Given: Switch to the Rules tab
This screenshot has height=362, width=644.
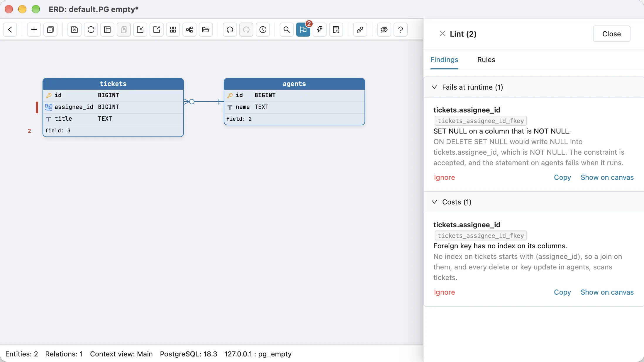Looking at the screenshot, I should click(486, 60).
